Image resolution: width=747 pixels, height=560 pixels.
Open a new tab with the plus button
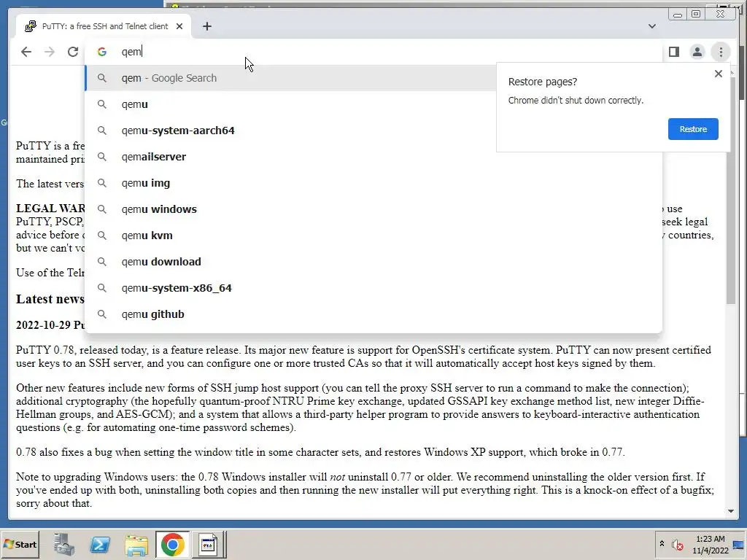click(206, 26)
